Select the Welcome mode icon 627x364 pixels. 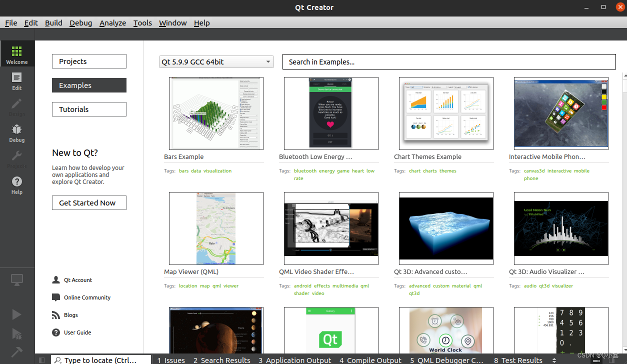coord(16,53)
